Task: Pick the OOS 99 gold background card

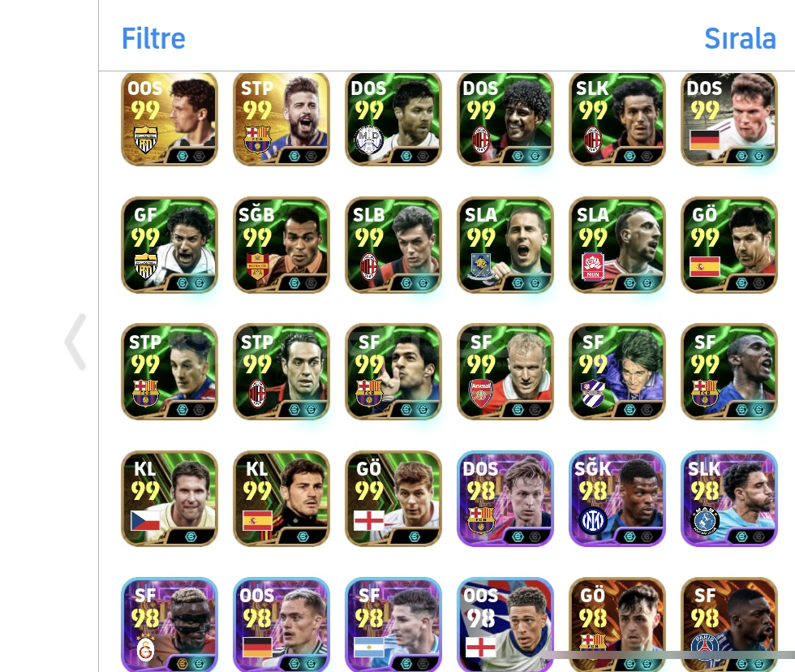Action: pyautogui.click(x=170, y=118)
